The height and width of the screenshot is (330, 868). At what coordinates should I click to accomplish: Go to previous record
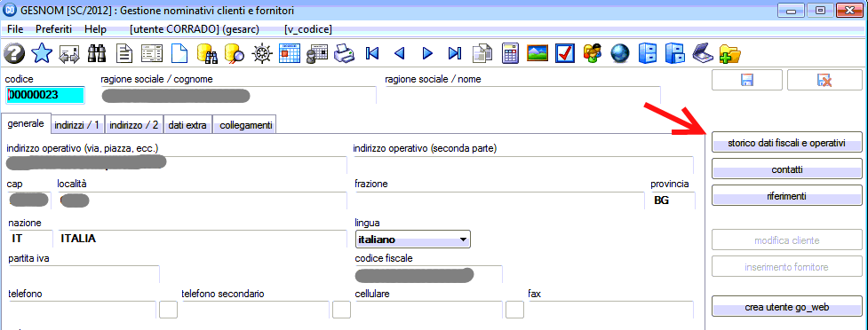click(x=400, y=53)
